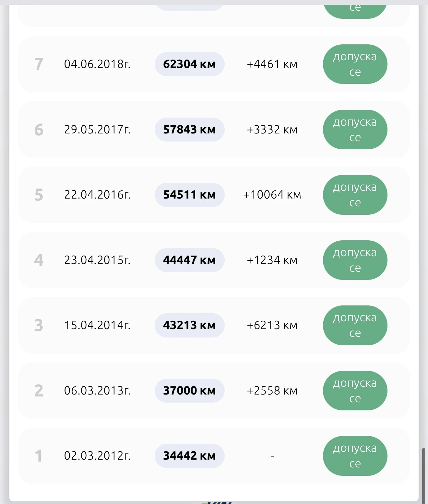Screen dimensions: 428x504
Task: Select the 57843 км mileage badge
Action: point(189,130)
